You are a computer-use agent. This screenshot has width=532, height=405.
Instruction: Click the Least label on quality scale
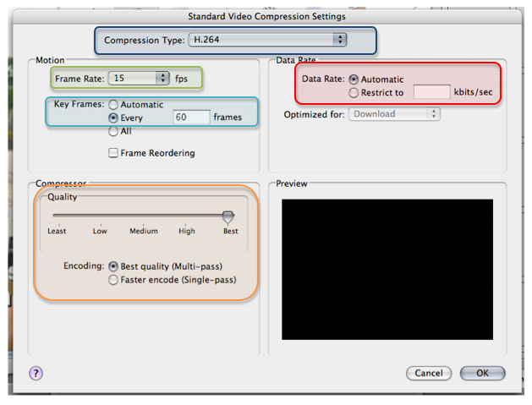pos(57,231)
